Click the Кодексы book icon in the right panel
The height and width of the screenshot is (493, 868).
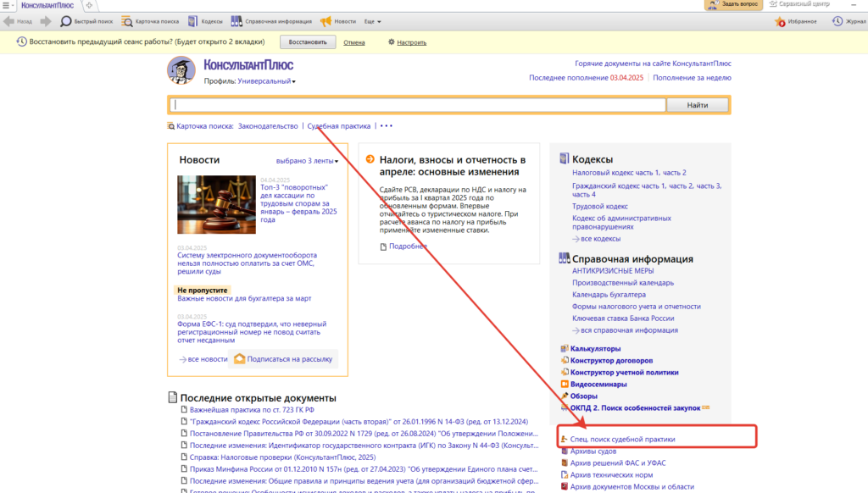click(x=564, y=158)
